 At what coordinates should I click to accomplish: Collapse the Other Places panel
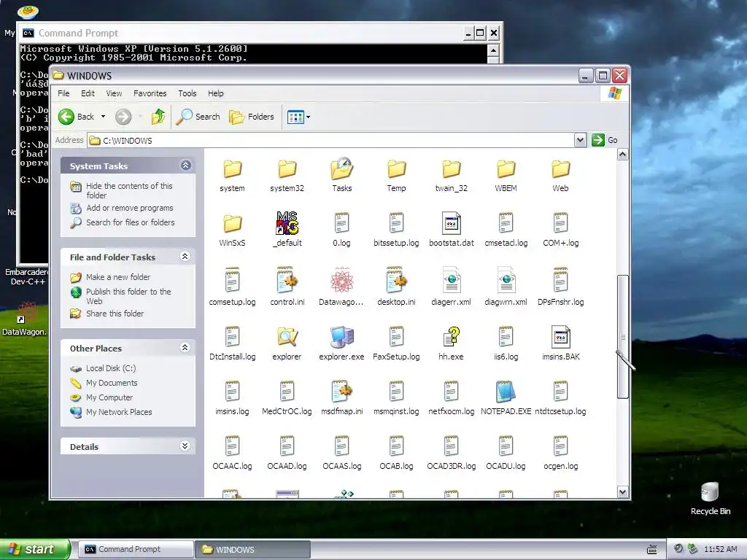pyautogui.click(x=186, y=348)
